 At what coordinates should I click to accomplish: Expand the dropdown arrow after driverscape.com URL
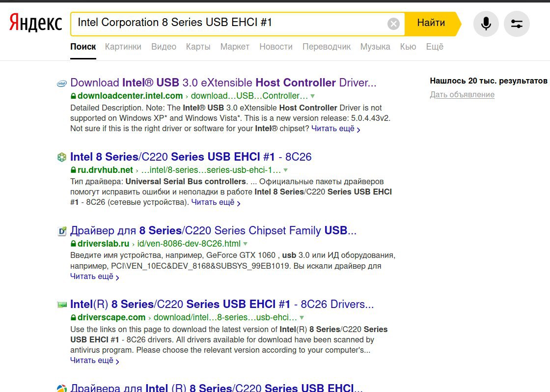302,318
